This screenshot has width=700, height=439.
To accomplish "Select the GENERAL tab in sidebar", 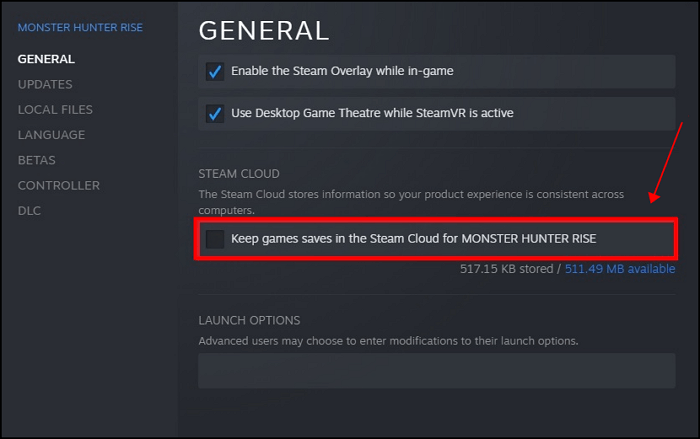I will click(46, 59).
